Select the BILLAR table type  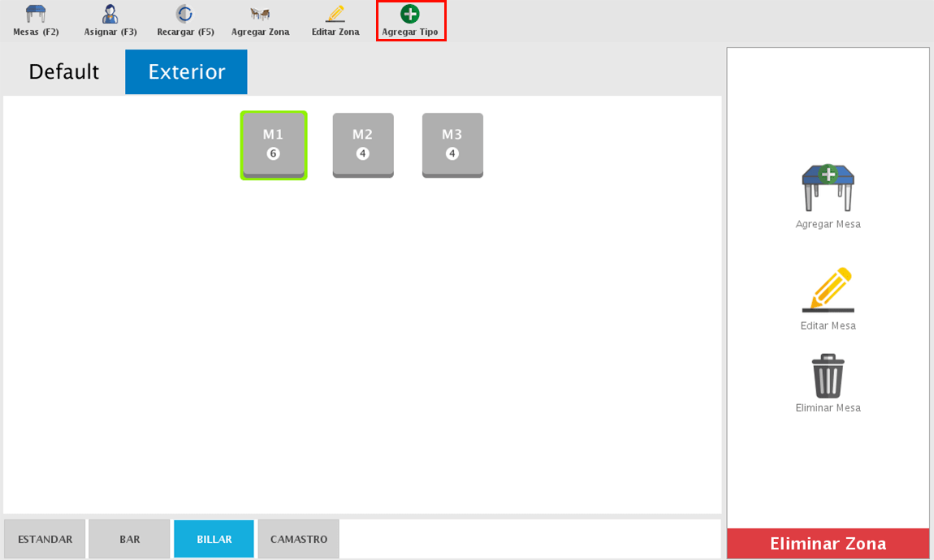coord(214,539)
